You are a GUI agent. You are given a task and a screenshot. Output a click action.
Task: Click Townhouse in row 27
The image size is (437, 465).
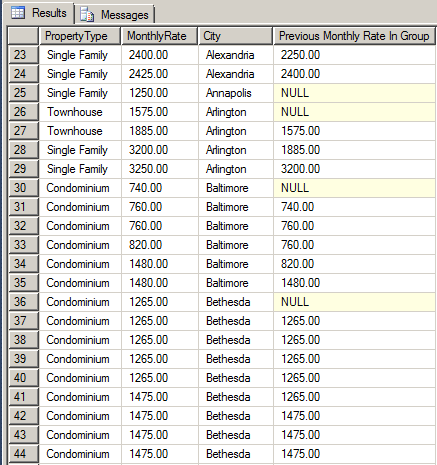click(80, 131)
